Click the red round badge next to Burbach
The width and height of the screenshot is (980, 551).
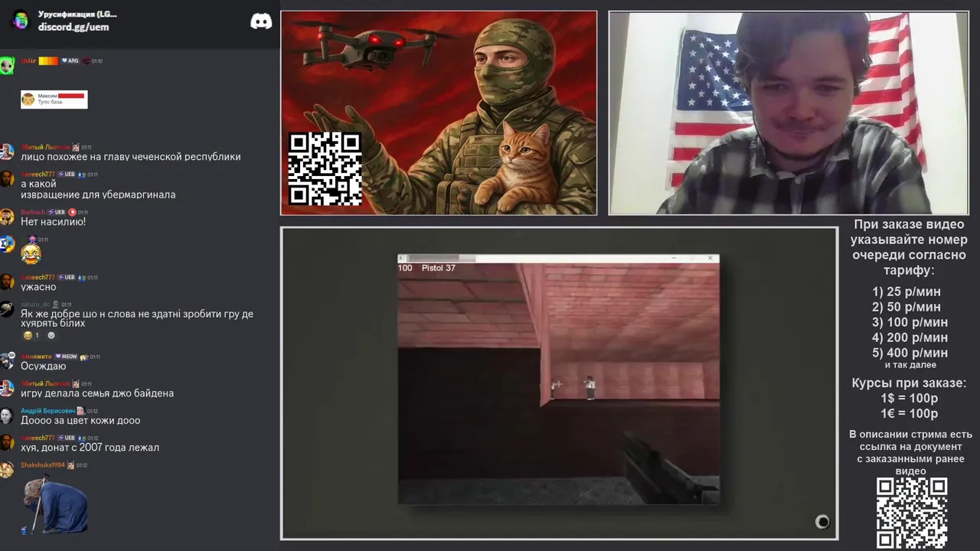73,212
